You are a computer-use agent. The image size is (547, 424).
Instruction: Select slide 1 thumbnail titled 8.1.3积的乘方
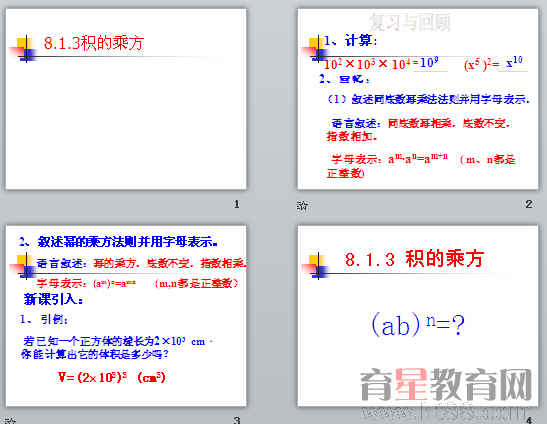pos(126,99)
